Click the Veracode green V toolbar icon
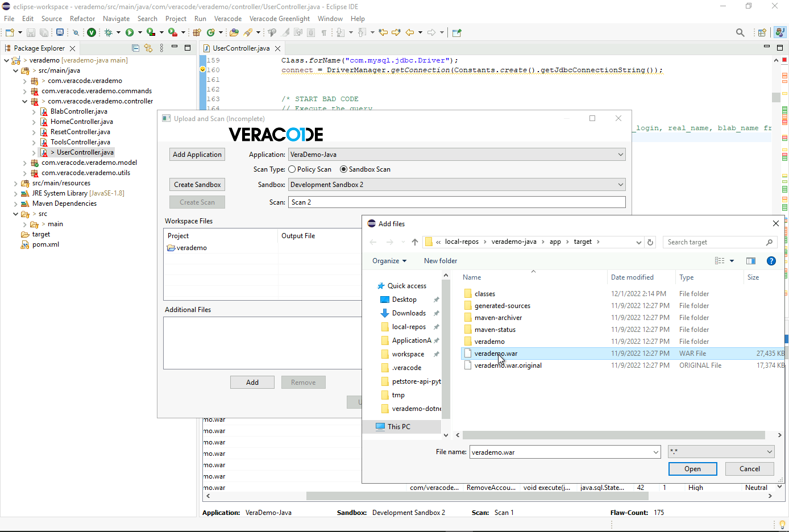This screenshot has height=532, width=789. pos(91,32)
